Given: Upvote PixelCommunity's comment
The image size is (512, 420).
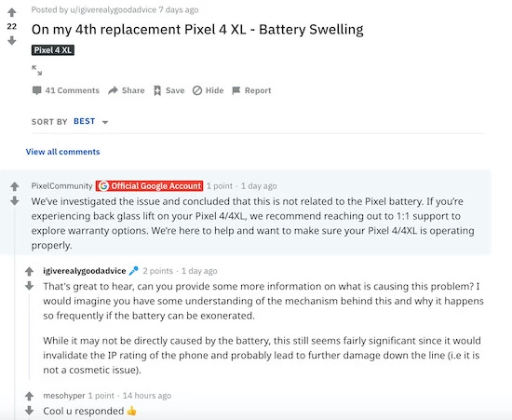Looking at the screenshot, I should (14, 186).
